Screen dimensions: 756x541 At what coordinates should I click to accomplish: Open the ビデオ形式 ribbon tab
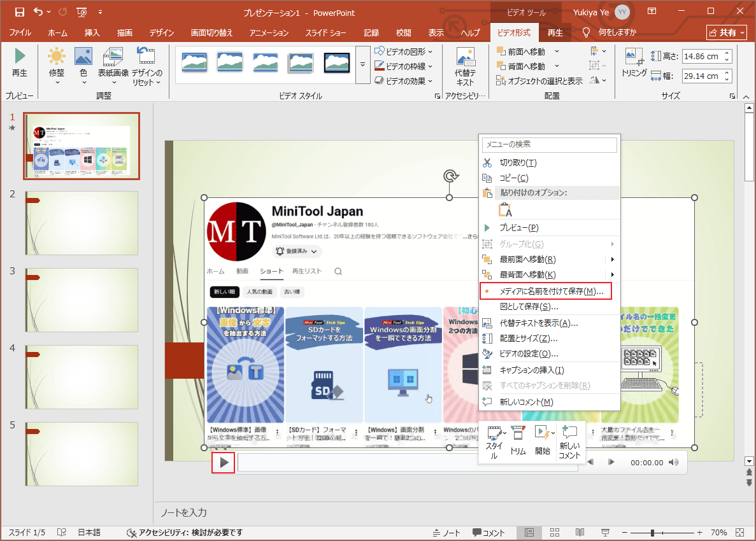513,32
